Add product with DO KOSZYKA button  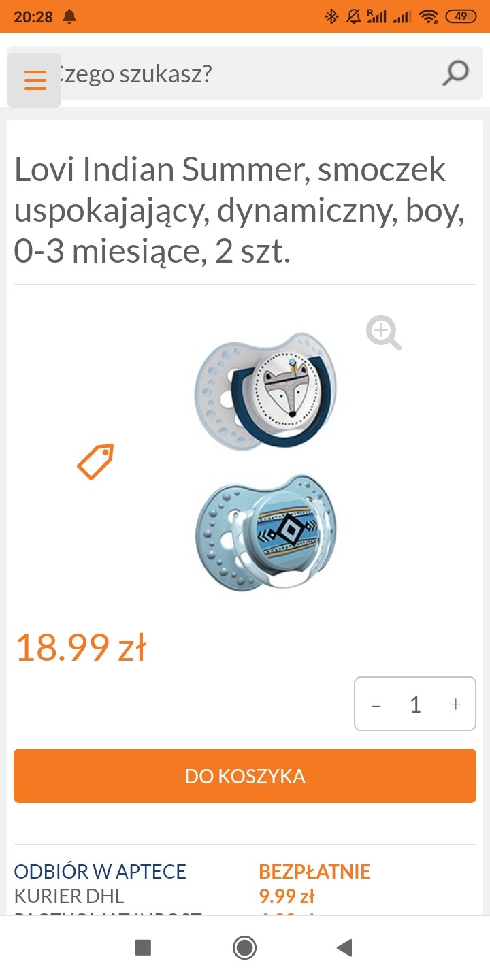245,776
